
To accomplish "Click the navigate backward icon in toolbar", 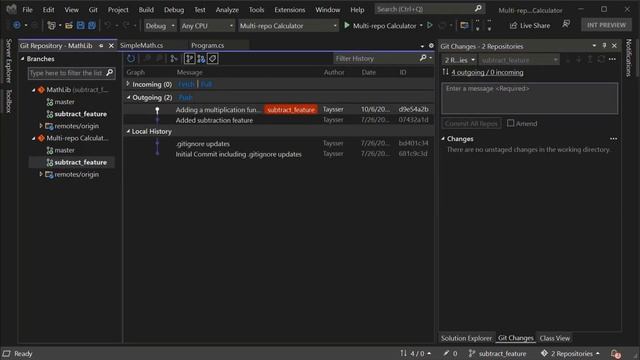I will 17,25.
